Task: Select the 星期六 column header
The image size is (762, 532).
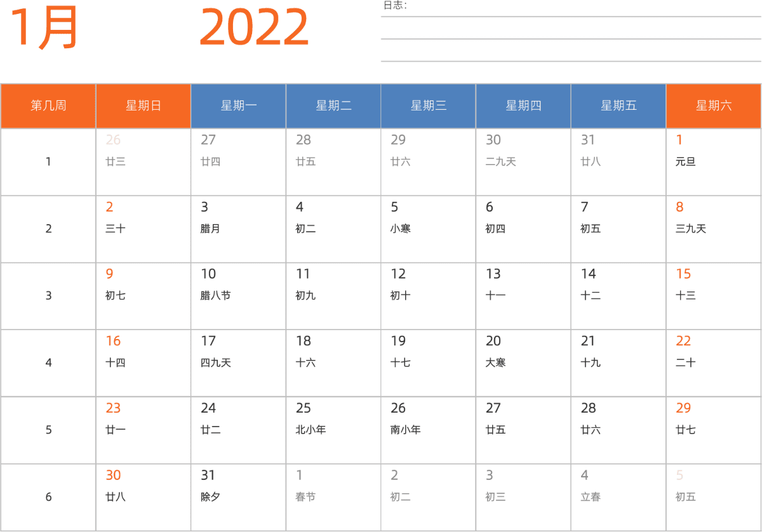Action: [714, 106]
